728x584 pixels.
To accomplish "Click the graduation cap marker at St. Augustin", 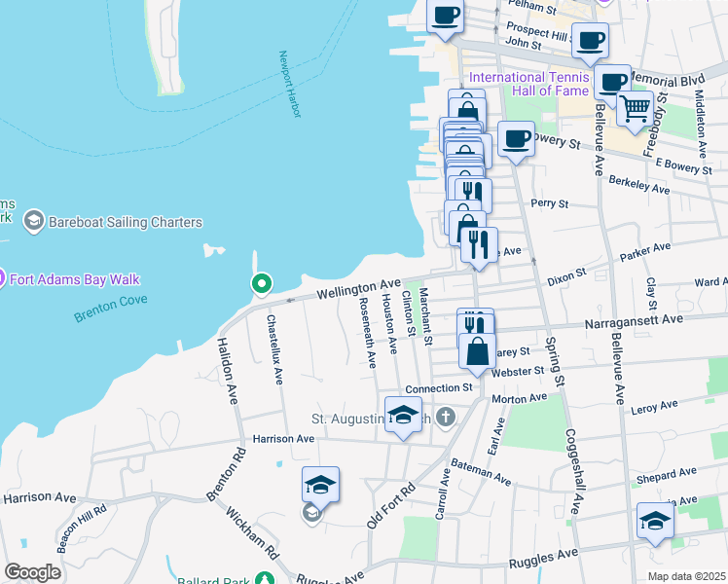I will click(x=403, y=416).
